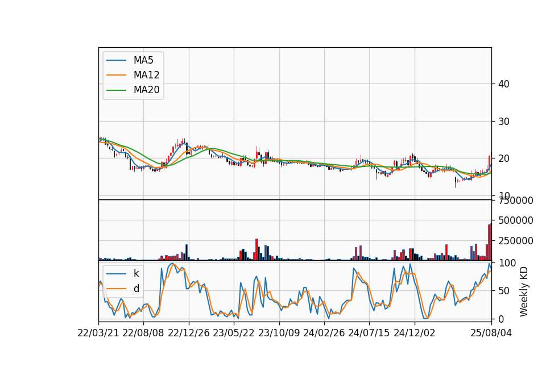Click the 24/02/26 date axis label
Viewport: 546px width, 392px height.
(324, 333)
